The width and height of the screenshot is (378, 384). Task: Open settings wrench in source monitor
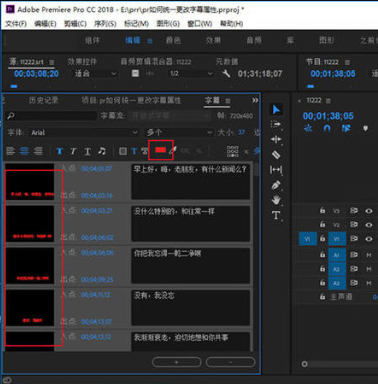(x=226, y=73)
